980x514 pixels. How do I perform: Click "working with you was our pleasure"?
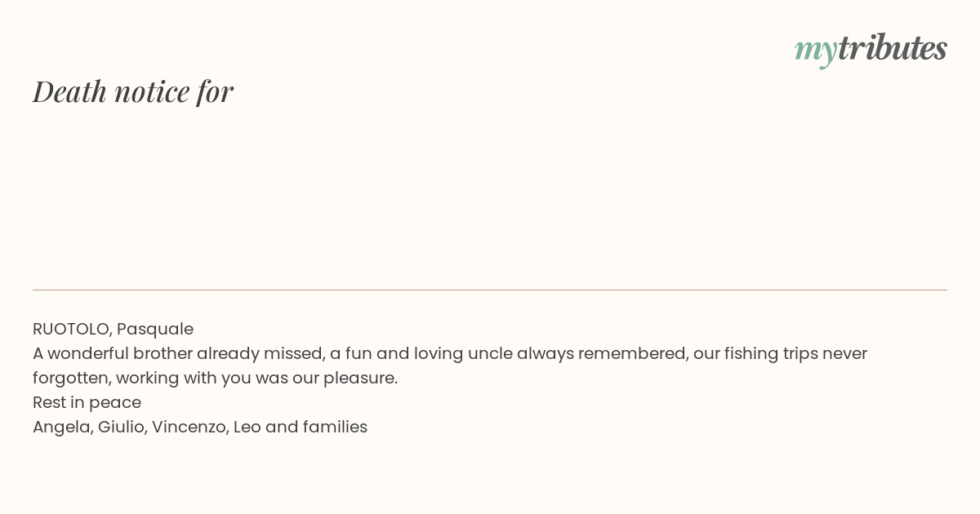click(x=256, y=379)
